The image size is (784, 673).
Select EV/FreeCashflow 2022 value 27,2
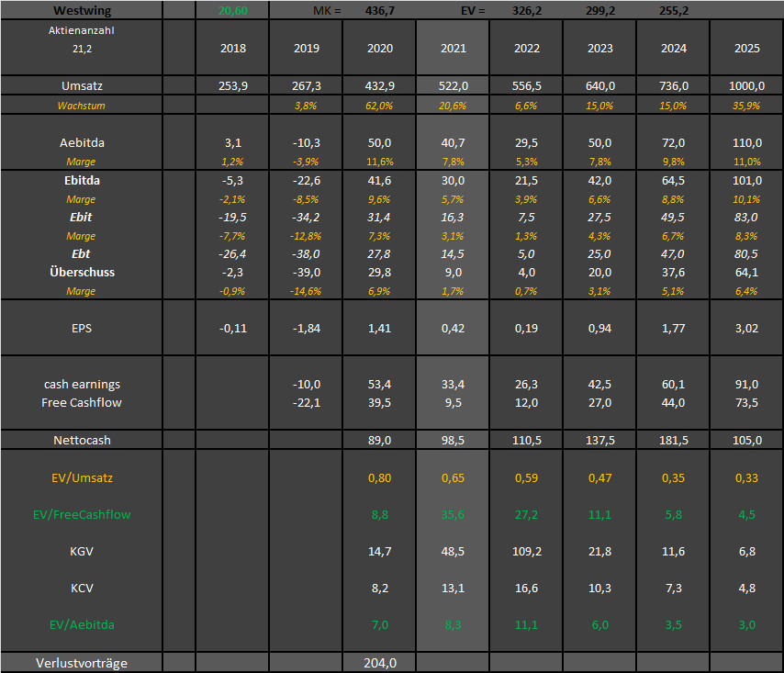(x=527, y=514)
